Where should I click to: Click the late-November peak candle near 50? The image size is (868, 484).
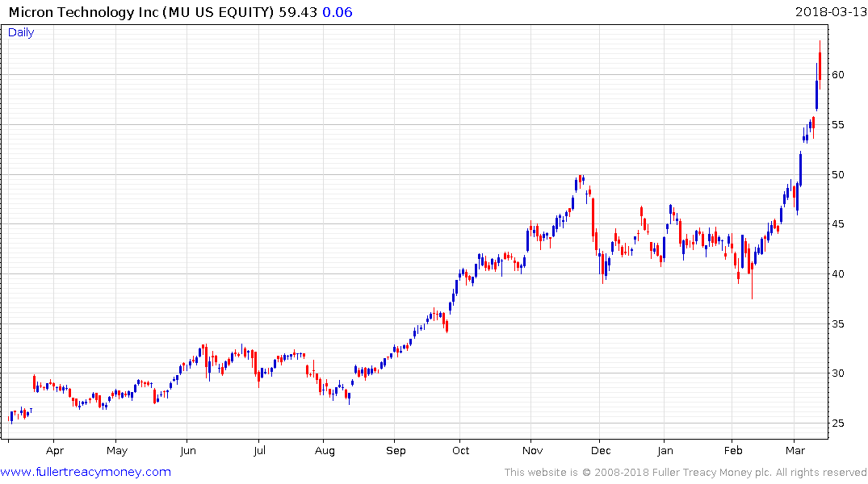coord(580,181)
